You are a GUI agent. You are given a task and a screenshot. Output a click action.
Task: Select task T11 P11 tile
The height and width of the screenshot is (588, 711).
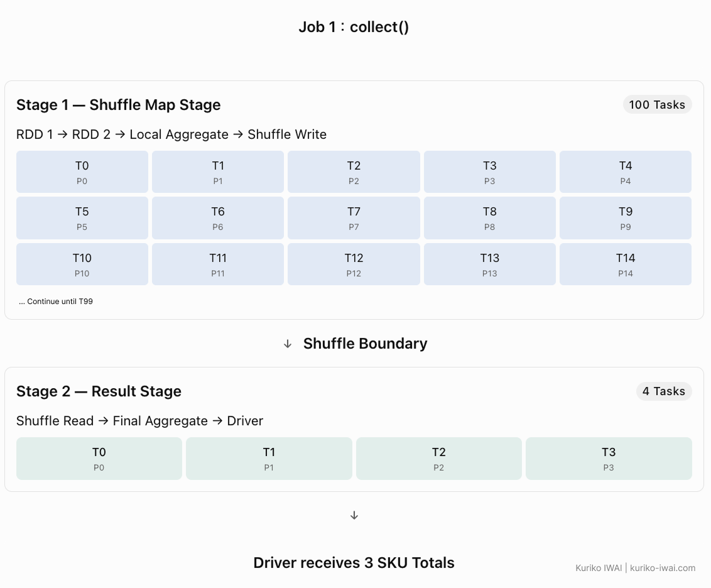(x=218, y=264)
